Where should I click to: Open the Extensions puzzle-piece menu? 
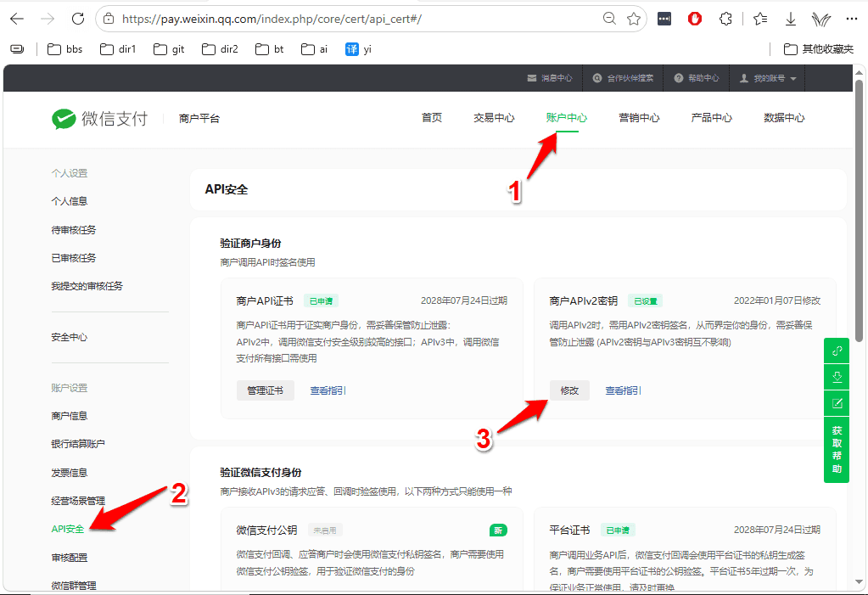tap(725, 19)
